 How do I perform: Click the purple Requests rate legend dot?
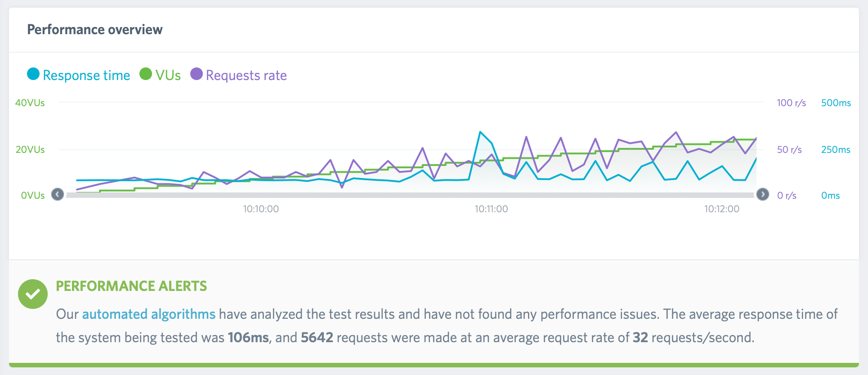(x=197, y=74)
